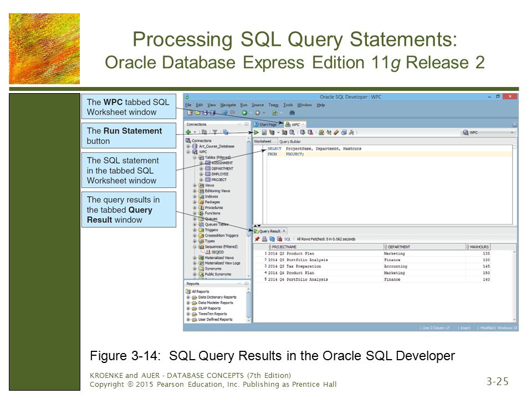This screenshot has width=532, height=399.
Task: Click the Rollback icon in the worksheet toolbar
Action: (310, 132)
